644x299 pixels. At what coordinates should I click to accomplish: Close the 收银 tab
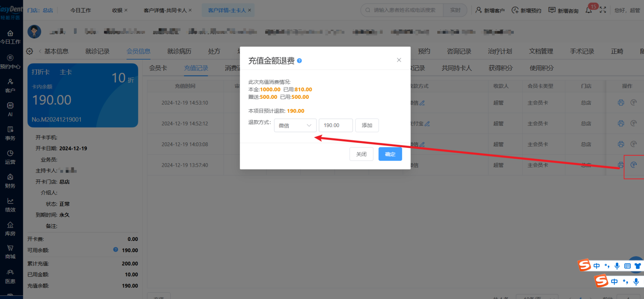click(x=126, y=10)
